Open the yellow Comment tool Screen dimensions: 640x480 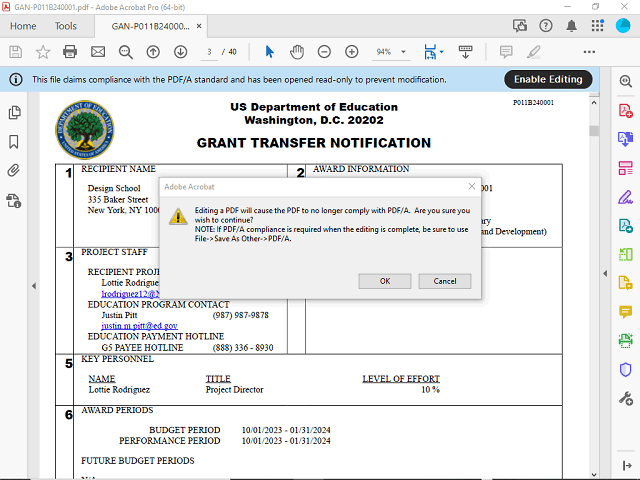click(x=625, y=312)
